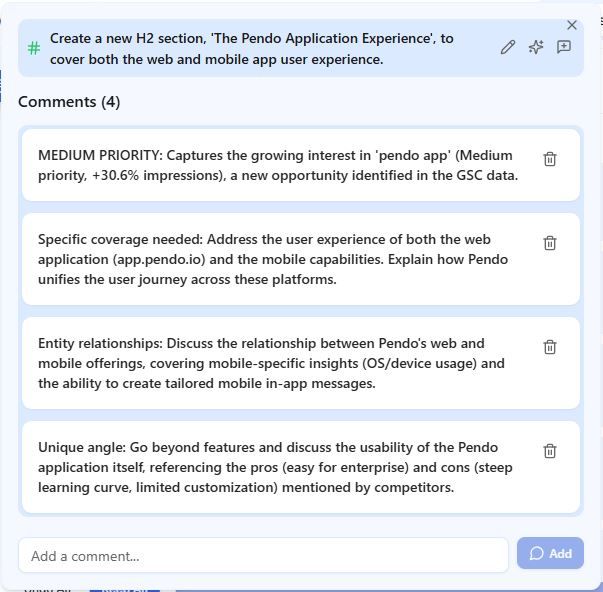Click the speech bubble icon inside the Add button

[536, 554]
